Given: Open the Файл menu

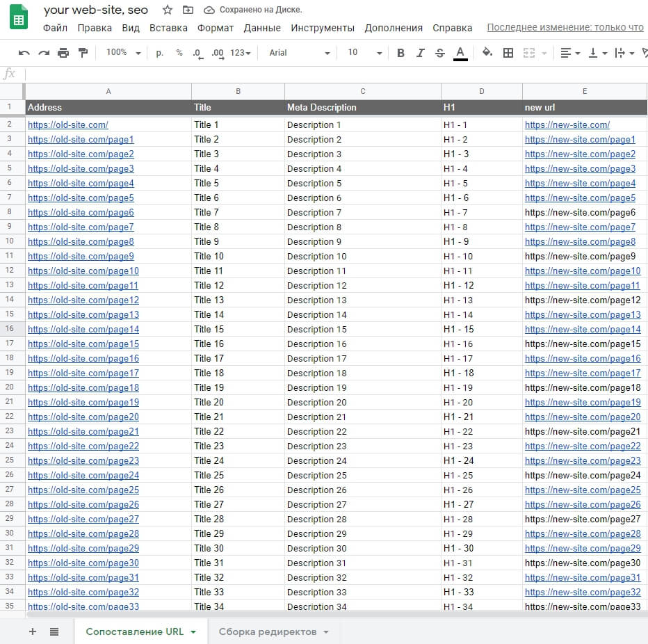Looking at the screenshot, I should click(55, 28).
